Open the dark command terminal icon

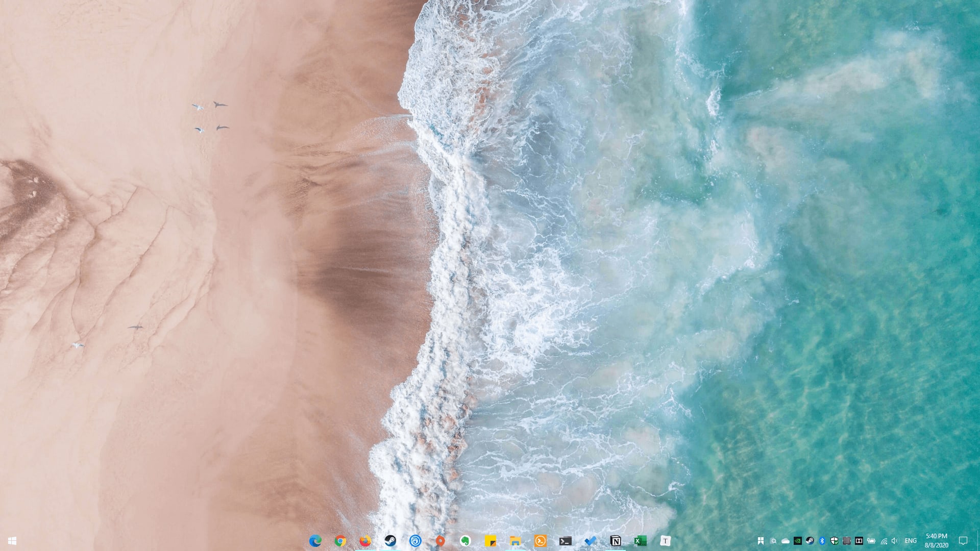tap(566, 541)
